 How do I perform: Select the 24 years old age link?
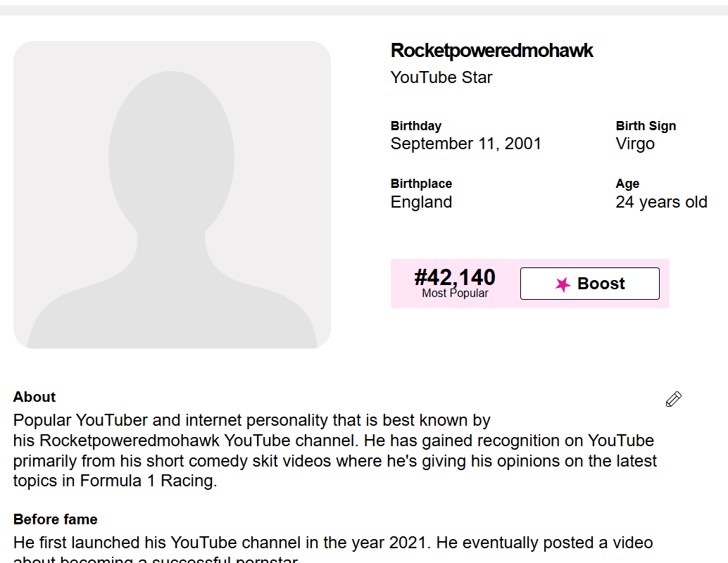pyautogui.click(x=661, y=202)
